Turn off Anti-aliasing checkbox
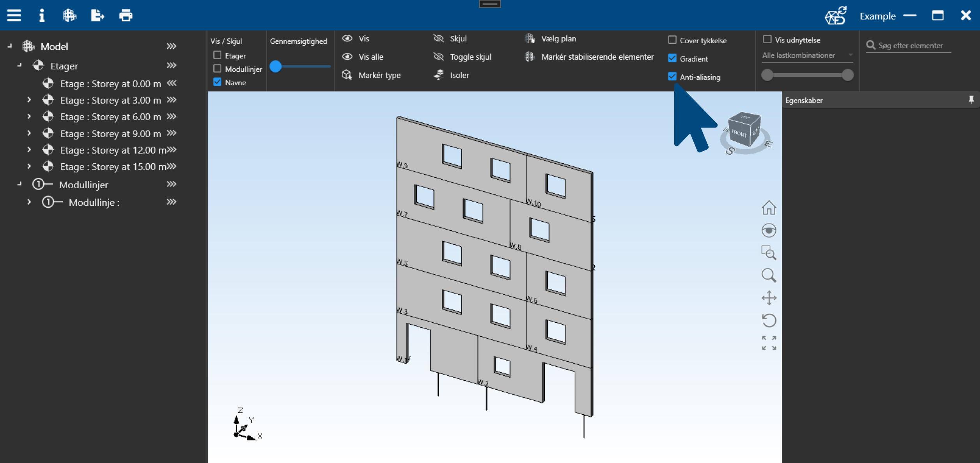This screenshot has width=980, height=463. coord(672,76)
